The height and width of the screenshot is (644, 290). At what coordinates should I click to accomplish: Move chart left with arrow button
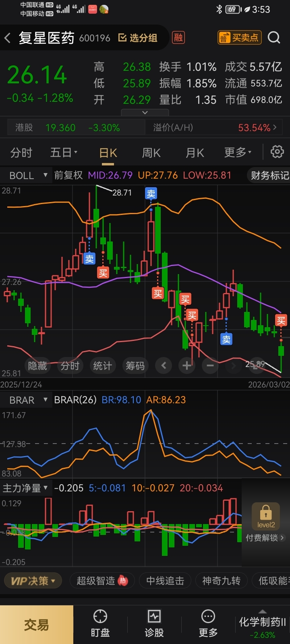(164, 365)
